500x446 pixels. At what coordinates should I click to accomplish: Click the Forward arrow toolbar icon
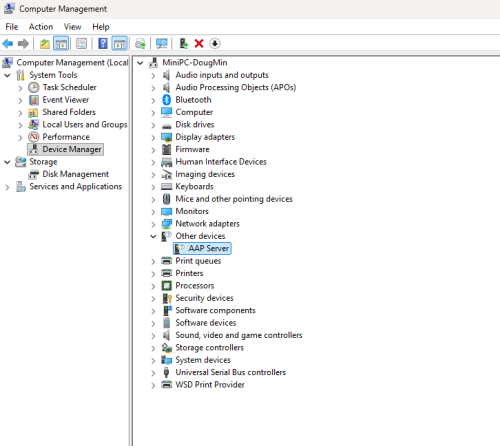coord(23,44)
